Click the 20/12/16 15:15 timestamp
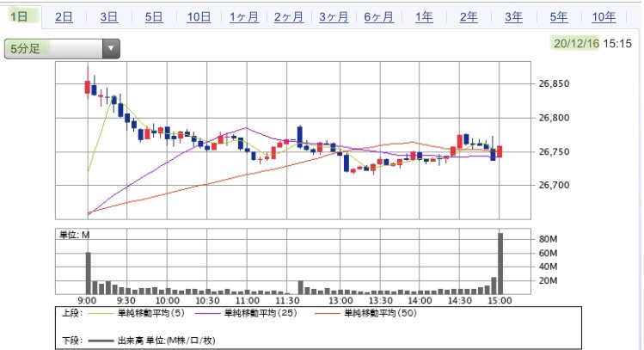Screen dimensions: 644x350 pyautogui.click(x=592, y=43)
